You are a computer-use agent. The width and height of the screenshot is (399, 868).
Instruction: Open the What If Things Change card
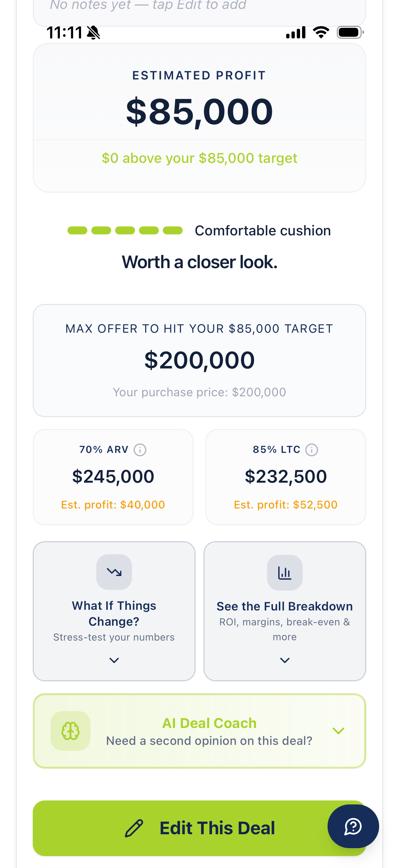pyautogui.click(x=114, y=611)
